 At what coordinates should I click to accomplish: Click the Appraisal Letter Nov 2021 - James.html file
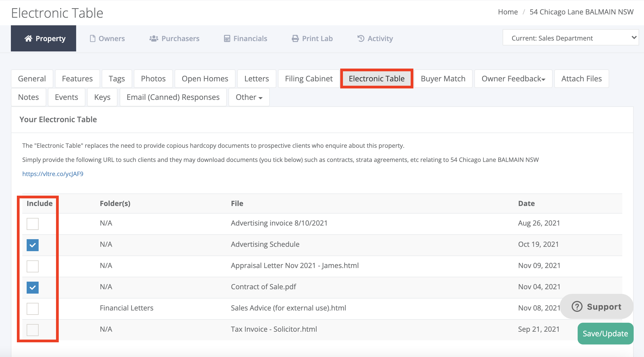point(295,266)
